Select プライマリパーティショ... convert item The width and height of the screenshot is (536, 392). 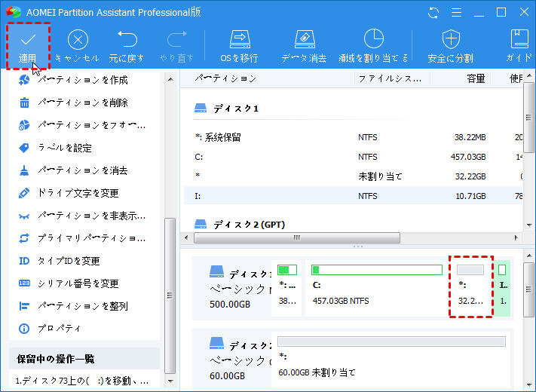tap(82, 238)
